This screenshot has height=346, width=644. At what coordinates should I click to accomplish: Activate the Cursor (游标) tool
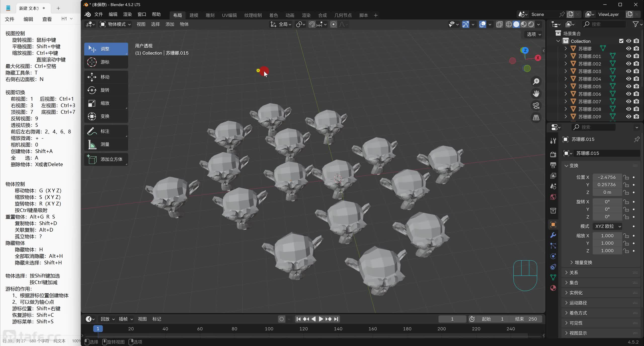click(x=106, y=62)
